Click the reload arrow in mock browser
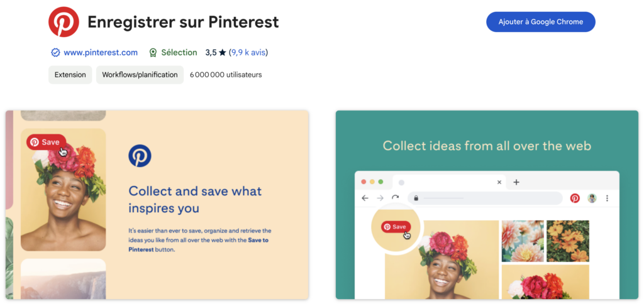This screenshot has height=304, width=644. tap(395, 198)
